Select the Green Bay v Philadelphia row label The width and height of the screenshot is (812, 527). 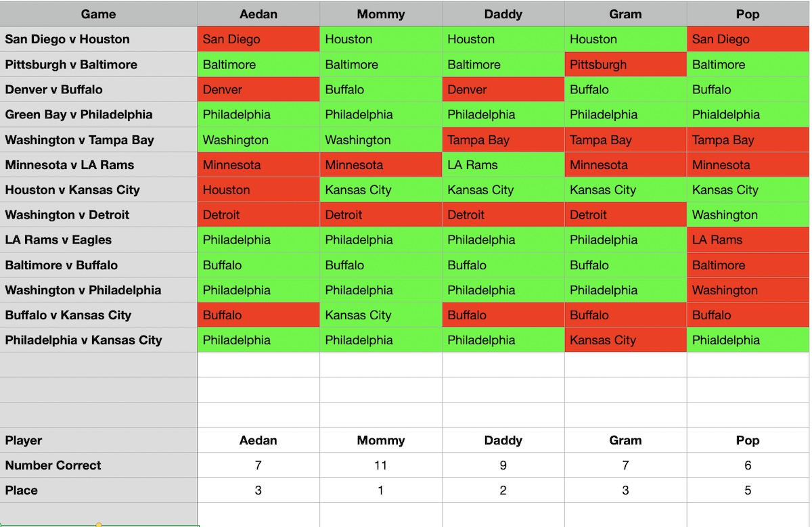point(78,115)
